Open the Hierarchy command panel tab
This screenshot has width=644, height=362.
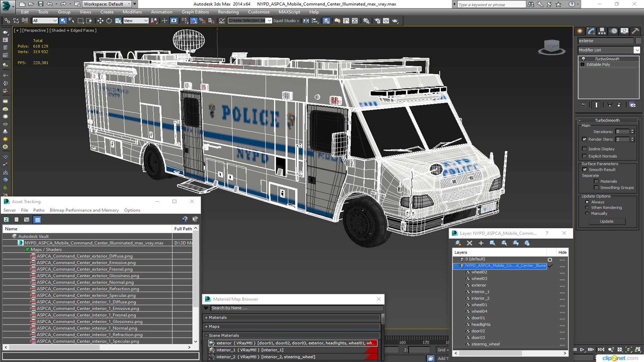pyautogui.click(x=602, y=31)
